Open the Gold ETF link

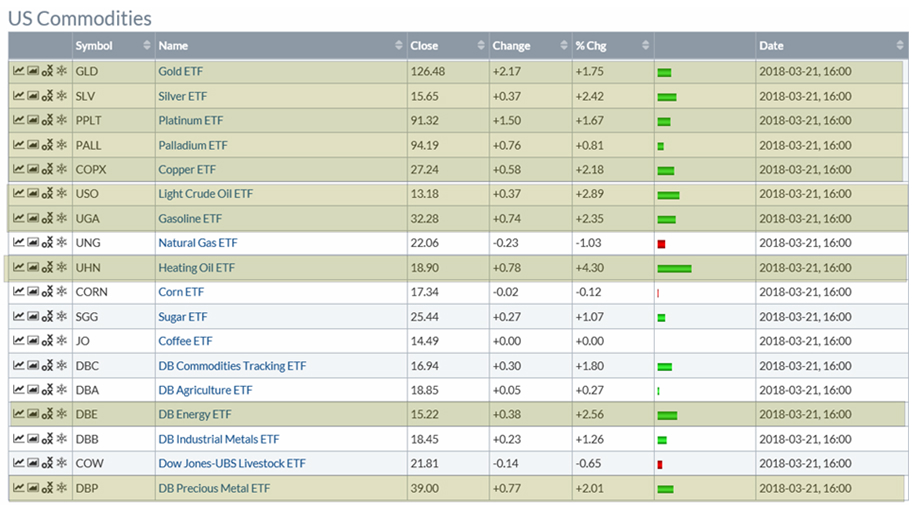pyautogui.click(x=183, y=71)
